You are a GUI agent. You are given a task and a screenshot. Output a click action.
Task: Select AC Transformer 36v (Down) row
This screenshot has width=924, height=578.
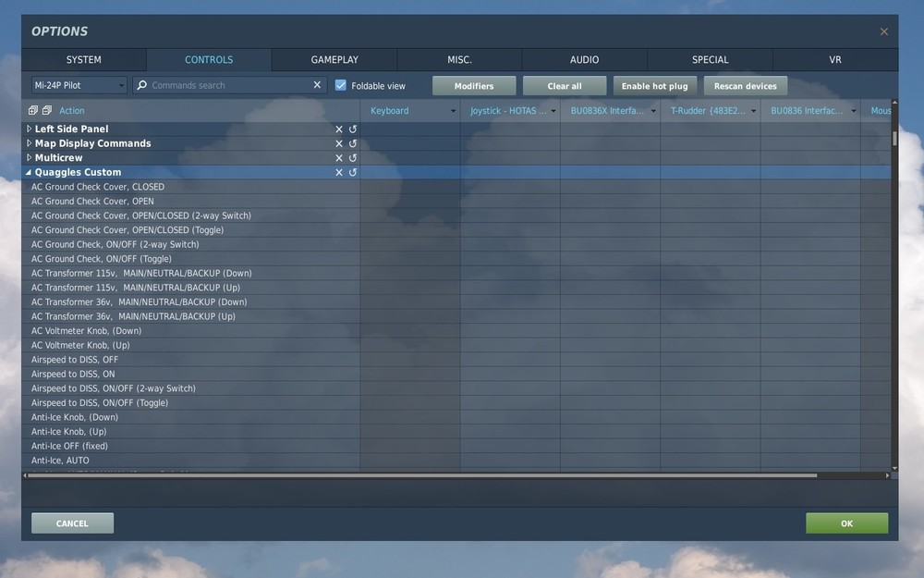(191, 302)
